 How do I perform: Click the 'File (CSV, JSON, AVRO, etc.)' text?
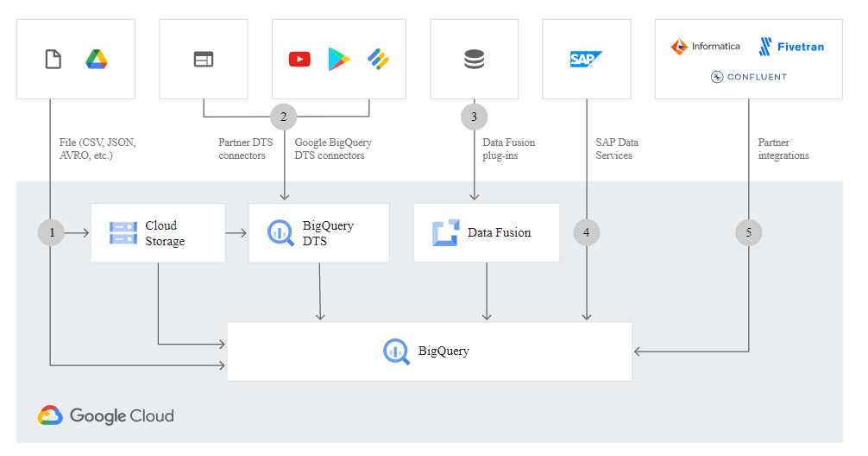97,149
